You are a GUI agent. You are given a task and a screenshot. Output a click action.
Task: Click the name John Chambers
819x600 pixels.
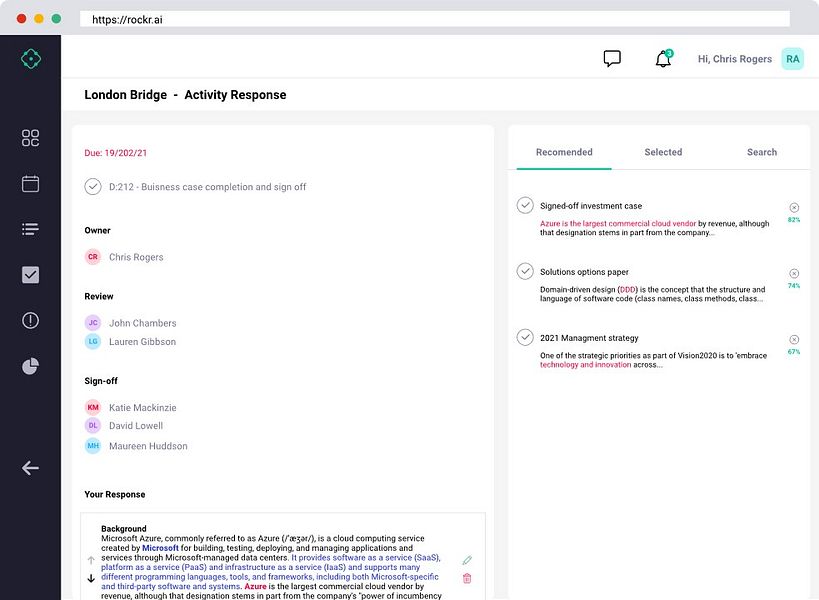(x=143, y=323)
